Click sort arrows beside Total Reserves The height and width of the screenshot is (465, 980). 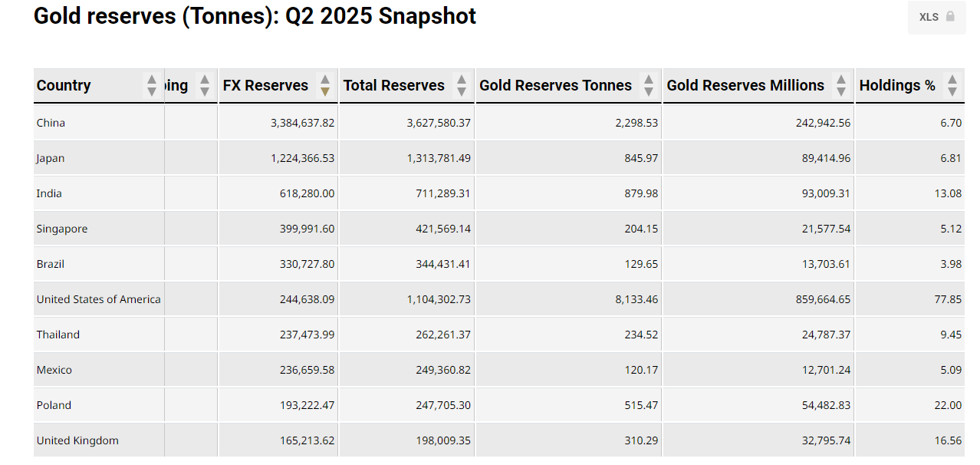tap(461, 85)
